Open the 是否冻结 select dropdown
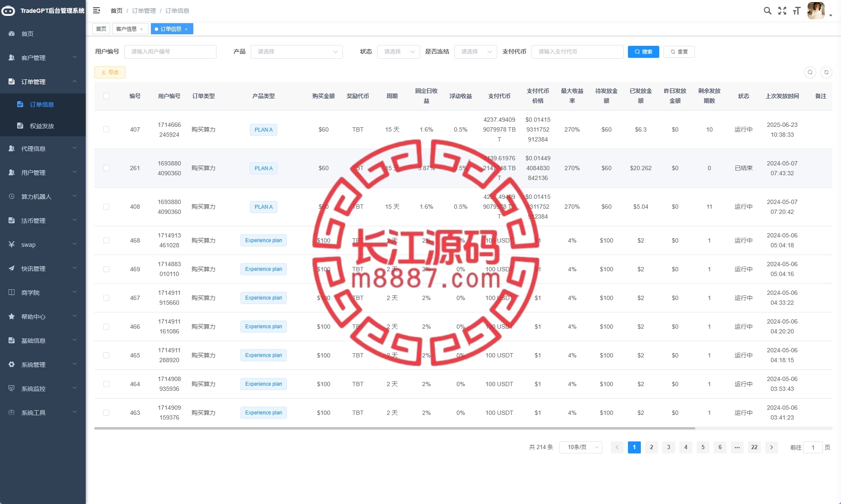841x504 pixels. pos(476,51)
